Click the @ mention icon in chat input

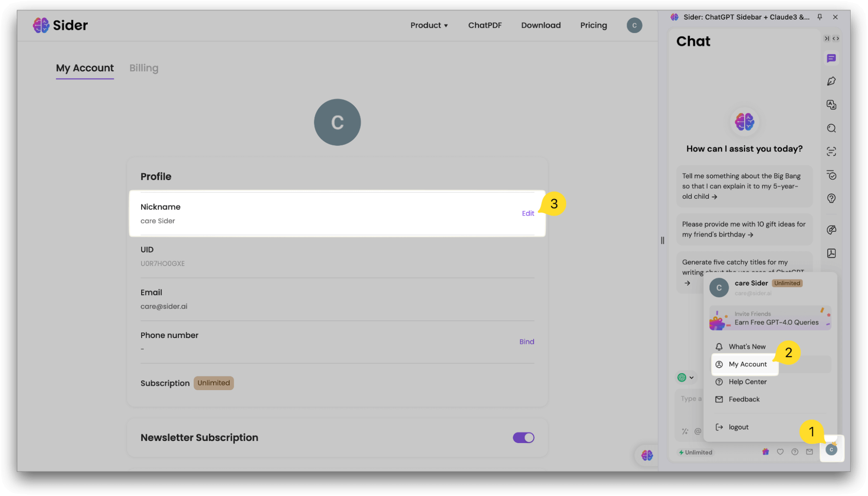pyautogui.click(x=697, y=431)
